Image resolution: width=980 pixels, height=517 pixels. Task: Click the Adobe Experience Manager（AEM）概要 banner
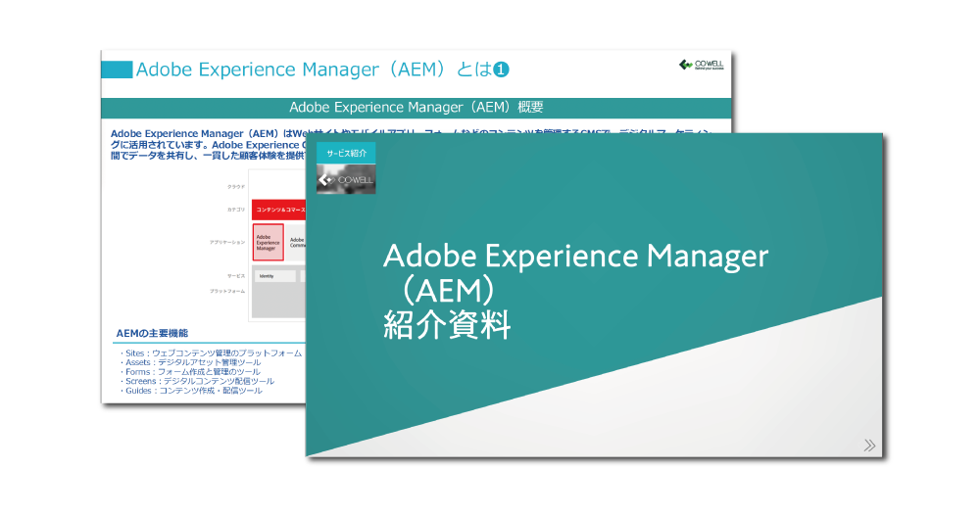pos(416,108)
